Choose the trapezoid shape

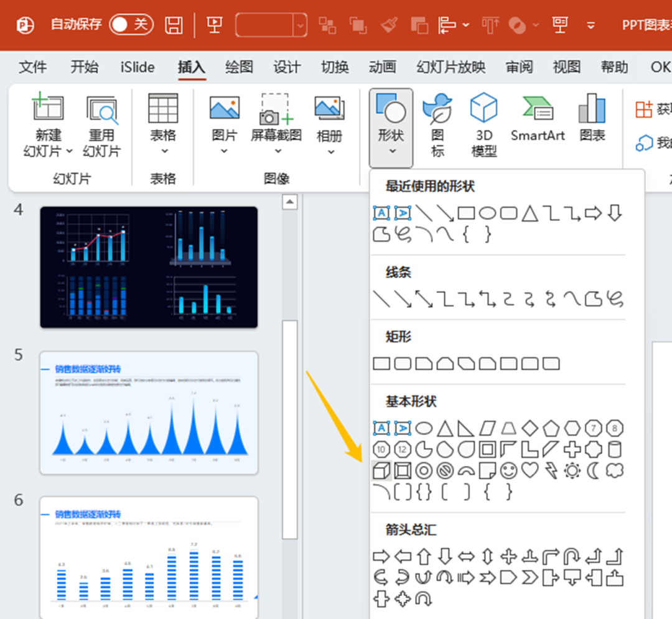509,428
